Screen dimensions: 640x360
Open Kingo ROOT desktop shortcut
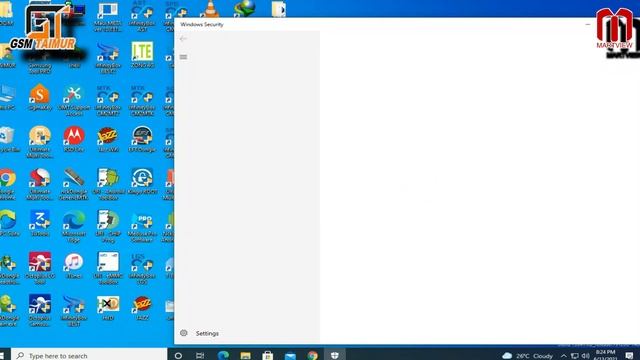(x=142, y=181)
